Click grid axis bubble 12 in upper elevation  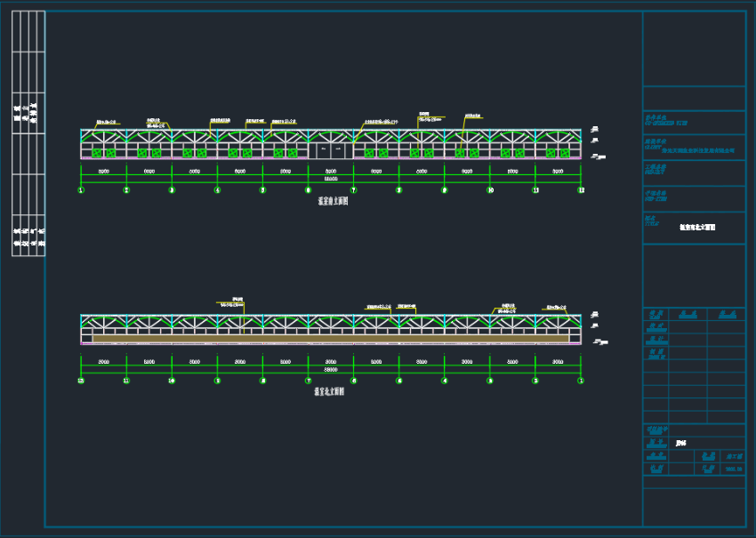(x=581, y=190)
